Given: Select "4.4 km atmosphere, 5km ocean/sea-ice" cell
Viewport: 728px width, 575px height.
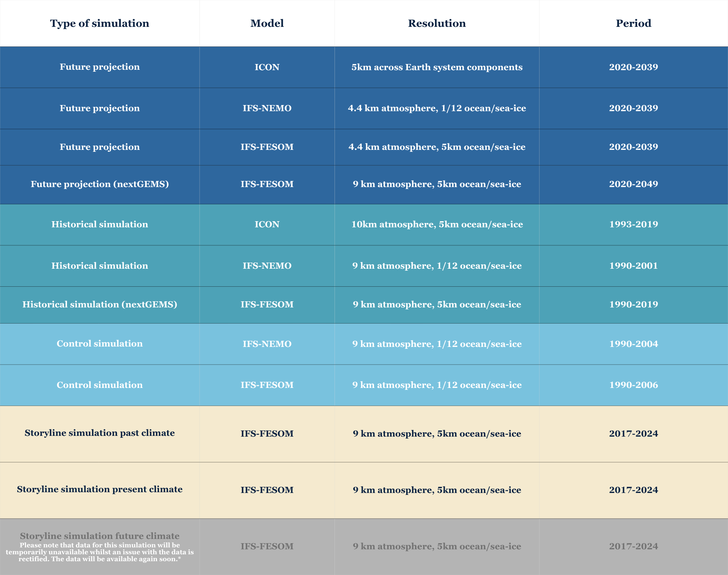Looking at the screenshot, I should click(437, 147).
